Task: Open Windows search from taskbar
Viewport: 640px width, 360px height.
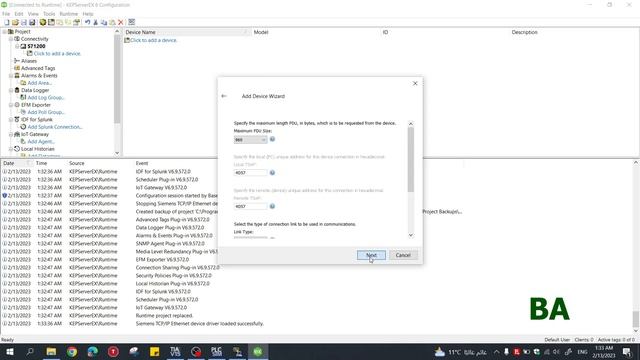Action: 30,352
